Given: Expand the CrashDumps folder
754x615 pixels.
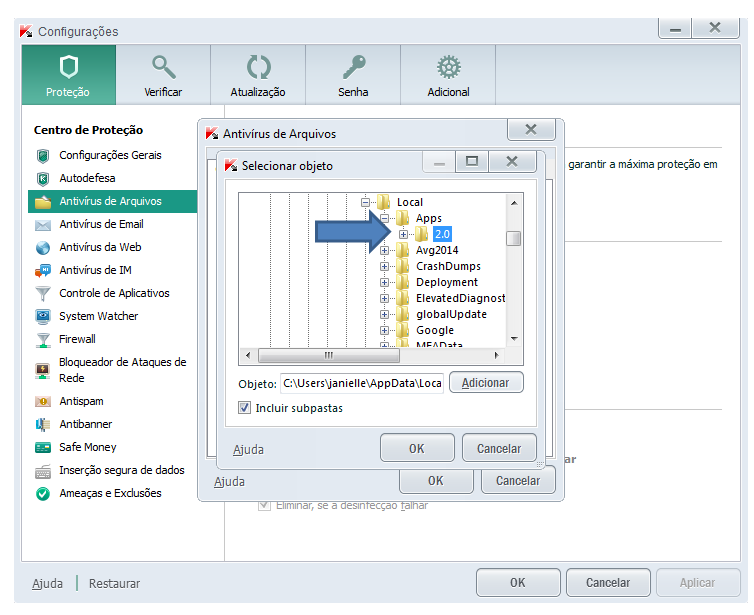Looking at the screenshot, I should click(x=384, y=266).
